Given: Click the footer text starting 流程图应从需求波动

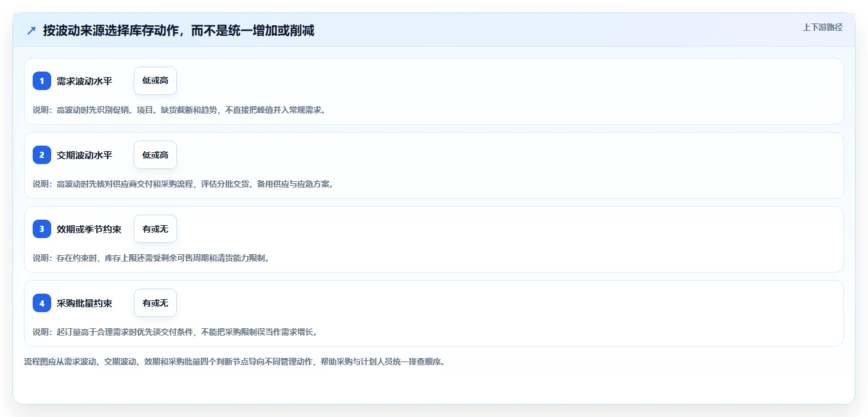Looking at the screenshot, I should pyautogui.click(x=234, y=361).
